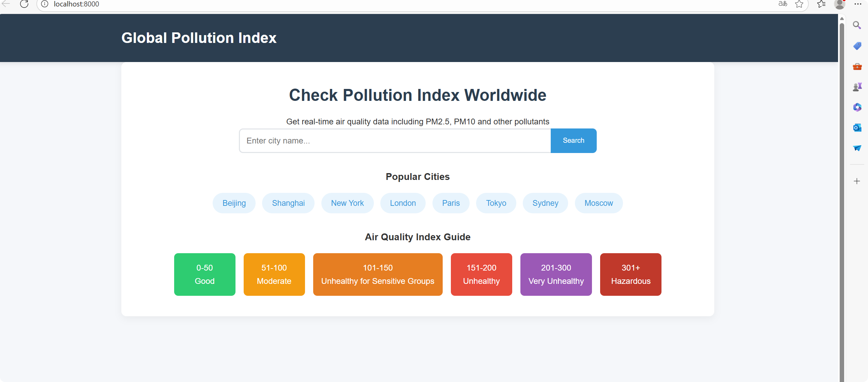Click the add-to-favorites star icon
Viewport: 868px width, 382px height.
coord(799,4)
